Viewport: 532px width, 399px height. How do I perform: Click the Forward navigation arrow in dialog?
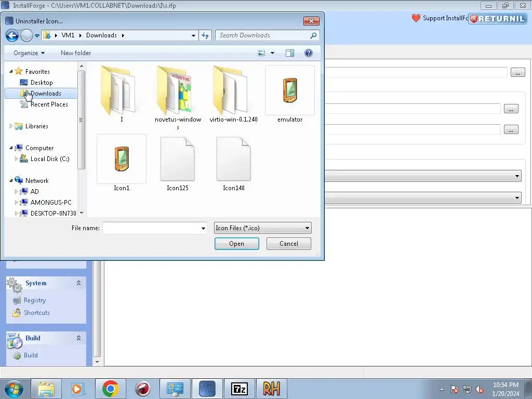pos(26,35)
